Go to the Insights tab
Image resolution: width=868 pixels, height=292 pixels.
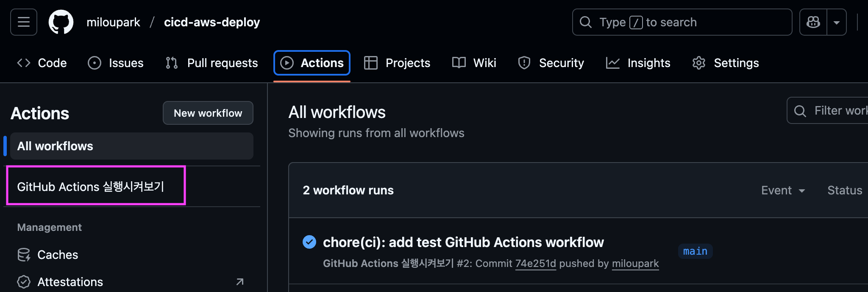(638, 63)
